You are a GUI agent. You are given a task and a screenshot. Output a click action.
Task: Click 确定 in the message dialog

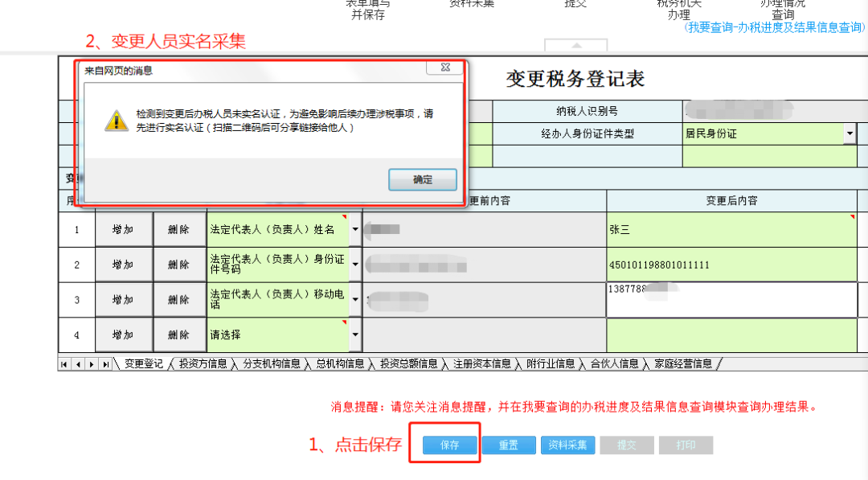(x=423, y=179)
